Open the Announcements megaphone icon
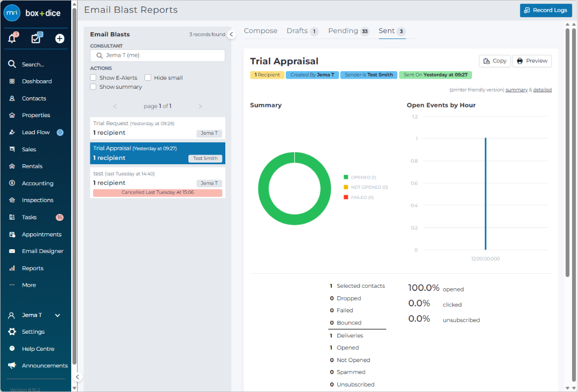This screenshot has height=392, width=578. [12, 365]
